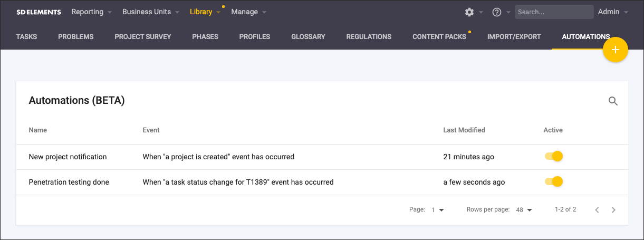Open the Glossary tab

tap(308, 37)
